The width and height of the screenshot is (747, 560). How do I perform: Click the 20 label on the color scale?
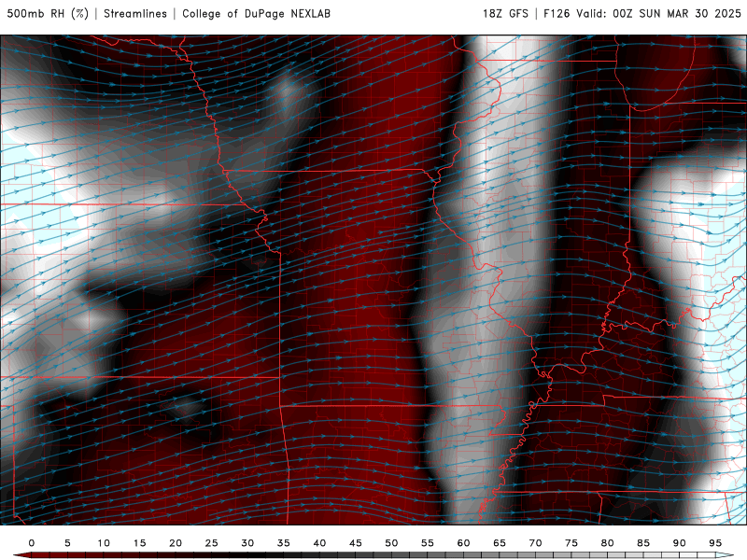tap(176, 543)
